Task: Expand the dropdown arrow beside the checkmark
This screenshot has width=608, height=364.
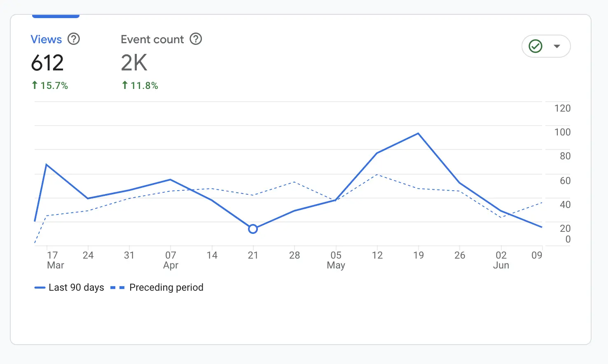Action: 557,46
